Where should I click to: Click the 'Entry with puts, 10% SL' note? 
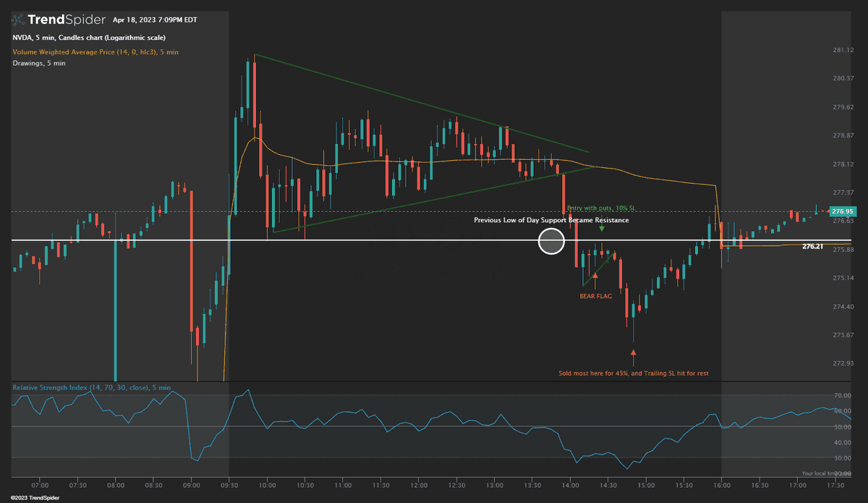(x=601, y=208)
